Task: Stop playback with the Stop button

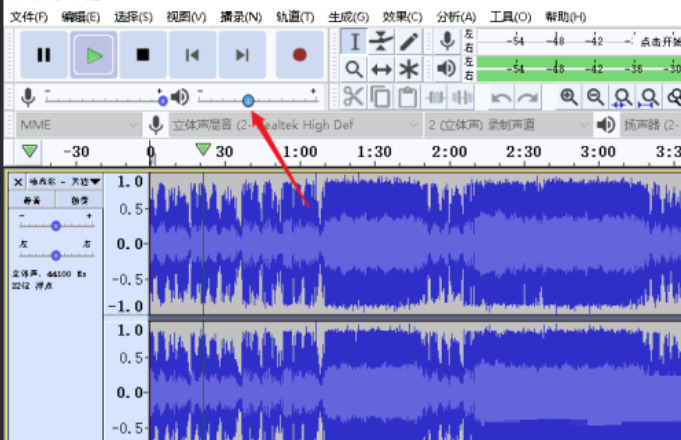Action: (x=143, y=55)
